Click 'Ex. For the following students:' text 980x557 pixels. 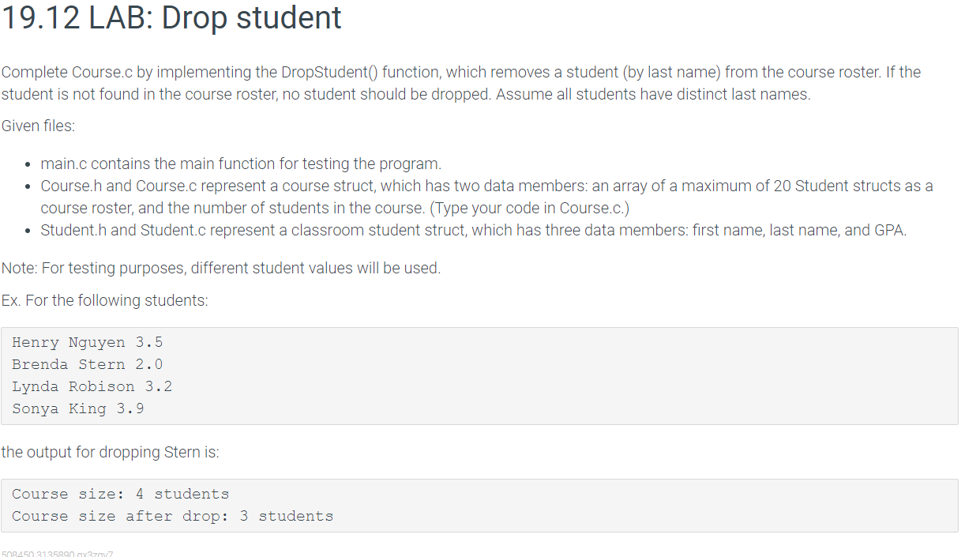pos(105,301)
